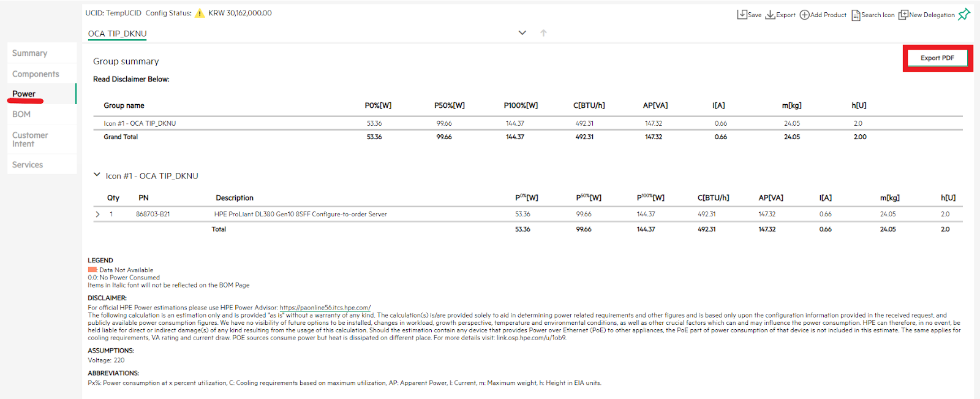The height and width of the screenshot is (399, 980).
Task: Click the Read Disclaimer Below text
Action: 131,79
